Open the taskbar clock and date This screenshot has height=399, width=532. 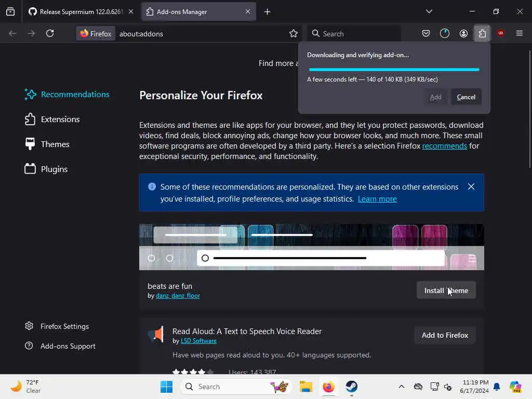pos(474,387)
